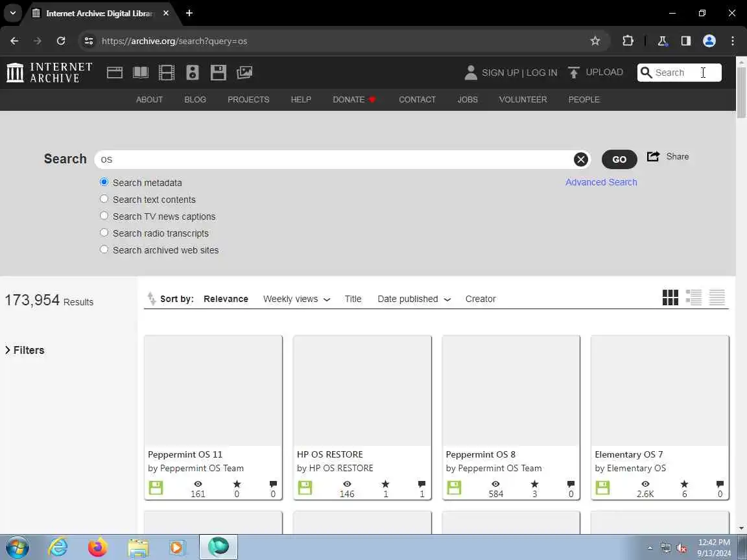Sort results by Relevance
747x560 pixels.
226,299
